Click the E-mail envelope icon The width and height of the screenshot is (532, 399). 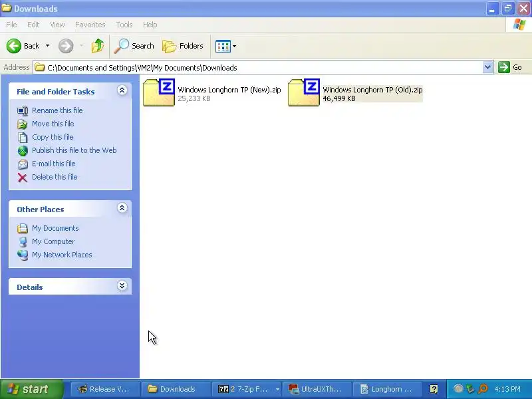(x=23, y=164)
